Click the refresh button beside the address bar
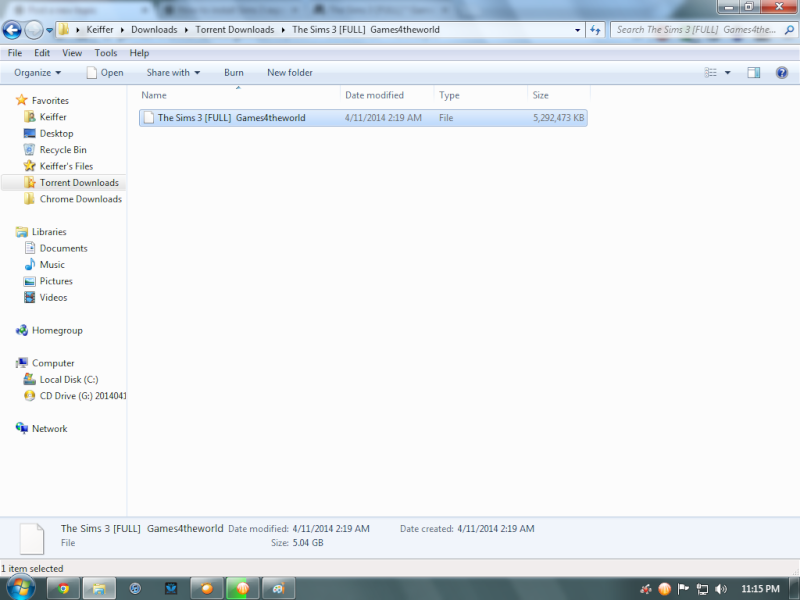 595,30
